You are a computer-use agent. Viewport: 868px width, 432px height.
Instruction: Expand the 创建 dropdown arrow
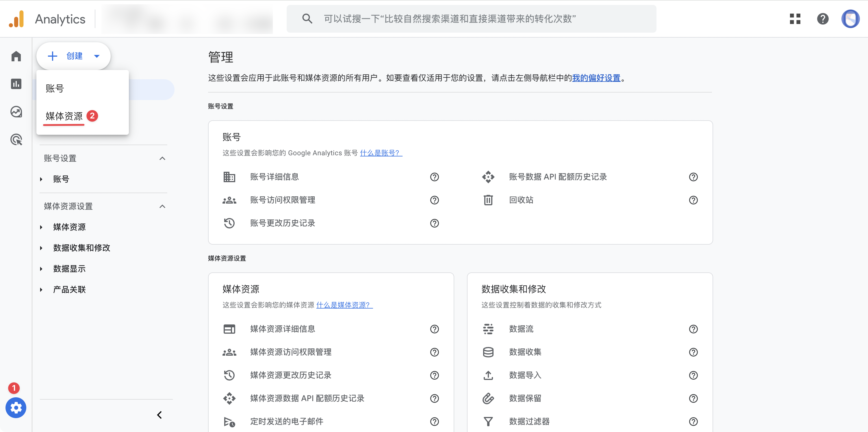point(97,56)
